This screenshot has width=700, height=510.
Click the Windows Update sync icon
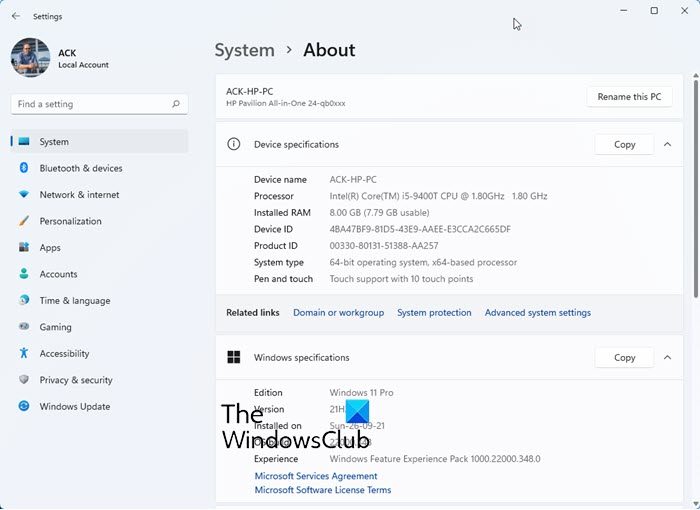[x=24, y=406]
